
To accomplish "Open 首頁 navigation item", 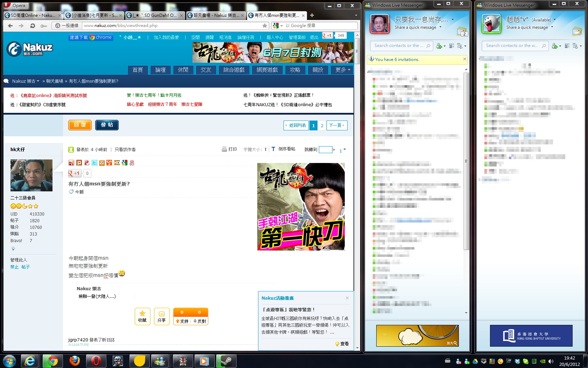I will coord(138,70).
